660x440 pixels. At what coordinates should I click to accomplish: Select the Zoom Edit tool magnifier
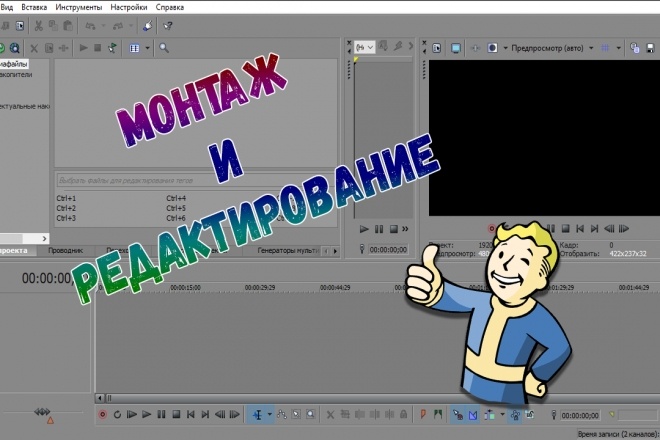tap(311, 415)
